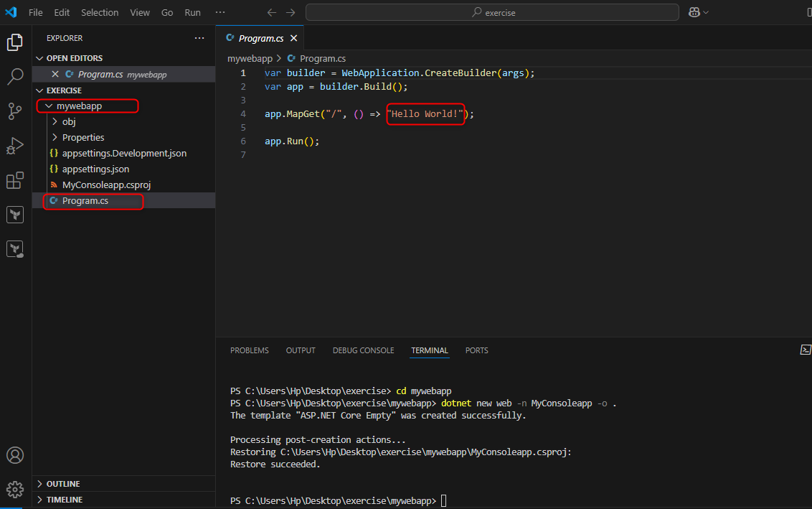Switch to the Output panel tab
812x509 pixels.
301,350
